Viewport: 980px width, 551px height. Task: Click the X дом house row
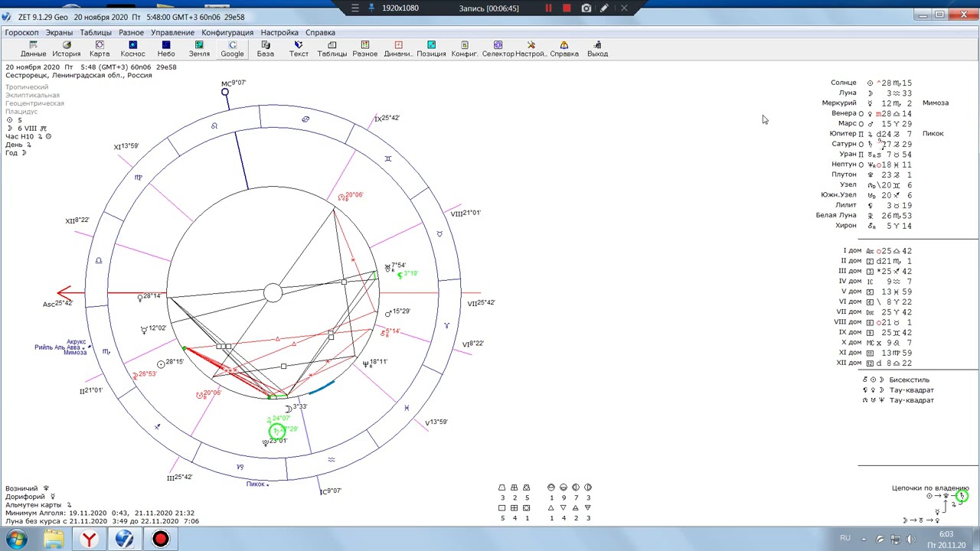(877, 343)
